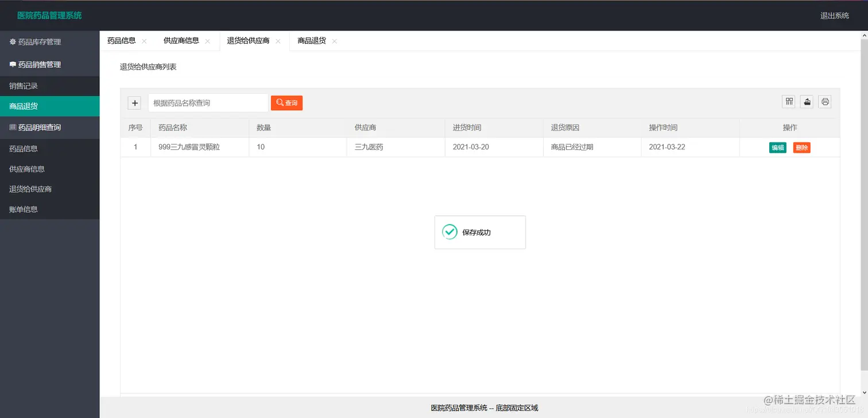Select the 退货给供应商 tab
Image resolution: width=868 pixels, height=418 pixels.
click(248, 41)
